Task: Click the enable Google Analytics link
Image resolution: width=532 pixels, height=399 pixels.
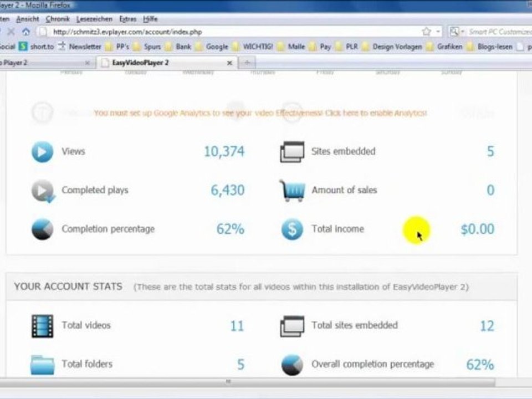Action: [x=260, y=113]
